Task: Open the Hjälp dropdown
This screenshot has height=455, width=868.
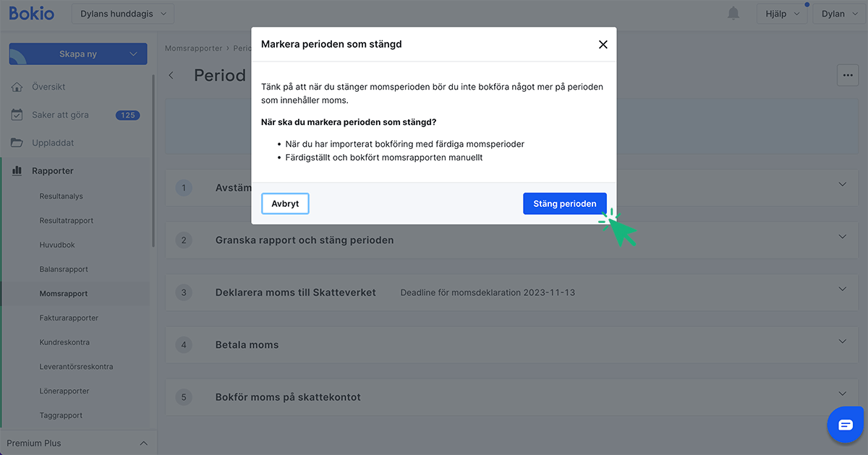Action: tap(782, 13)
